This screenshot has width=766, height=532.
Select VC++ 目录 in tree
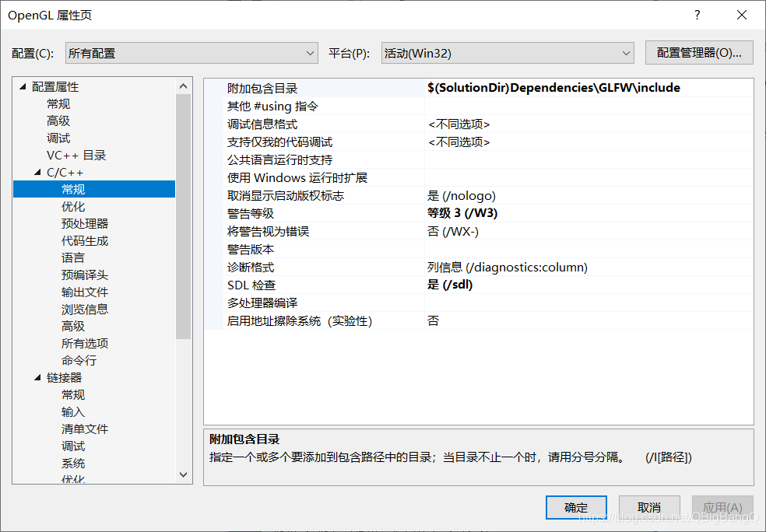pyautogui.click(x=76, y=156)
